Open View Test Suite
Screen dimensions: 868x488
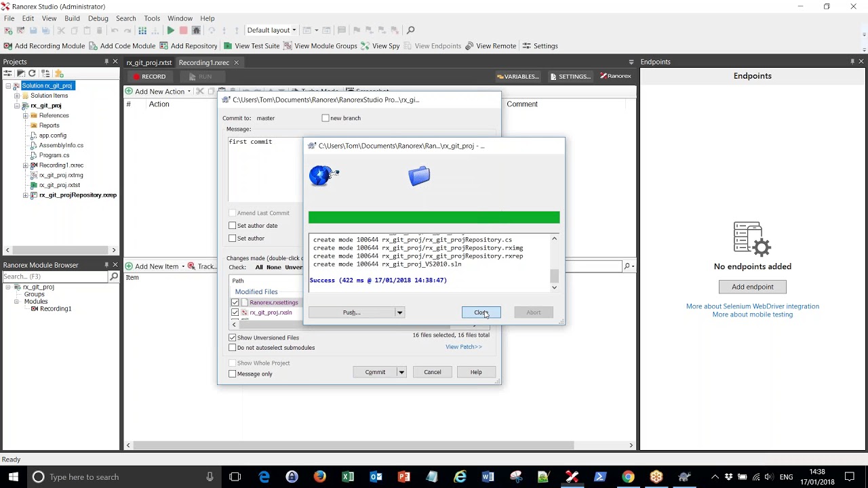pos(251,46)
